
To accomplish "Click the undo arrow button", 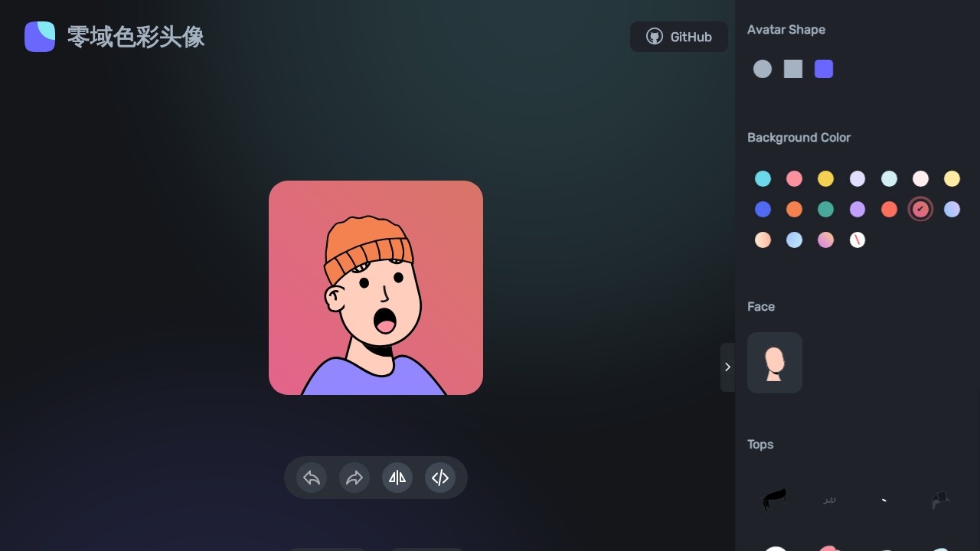I will pos(312,478).
